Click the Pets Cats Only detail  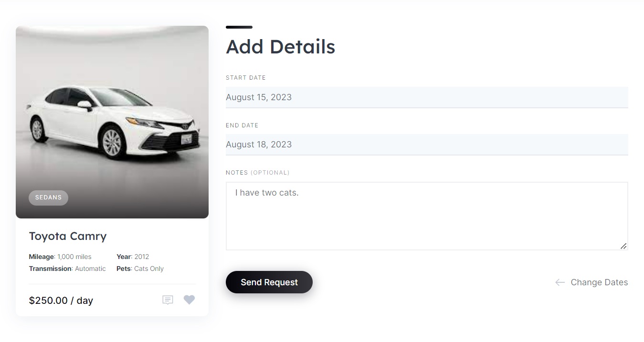click(x=140, y=269)
